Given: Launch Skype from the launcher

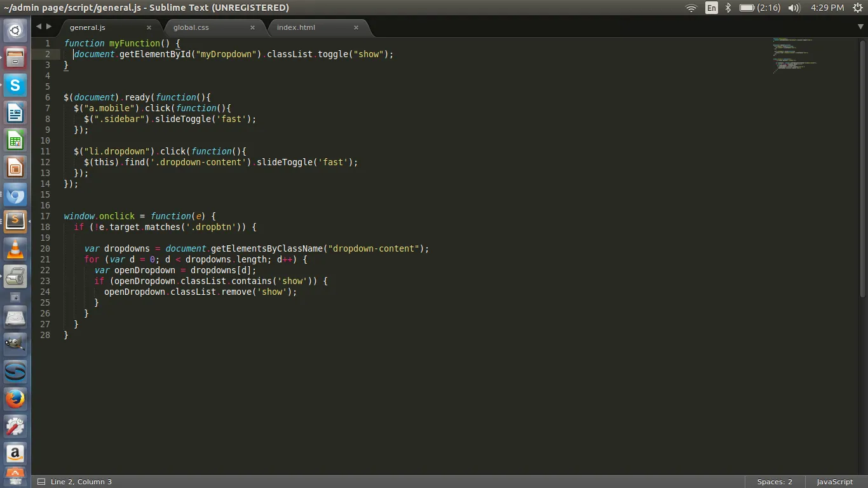Looking at the screenshot, I should (15, 85).
